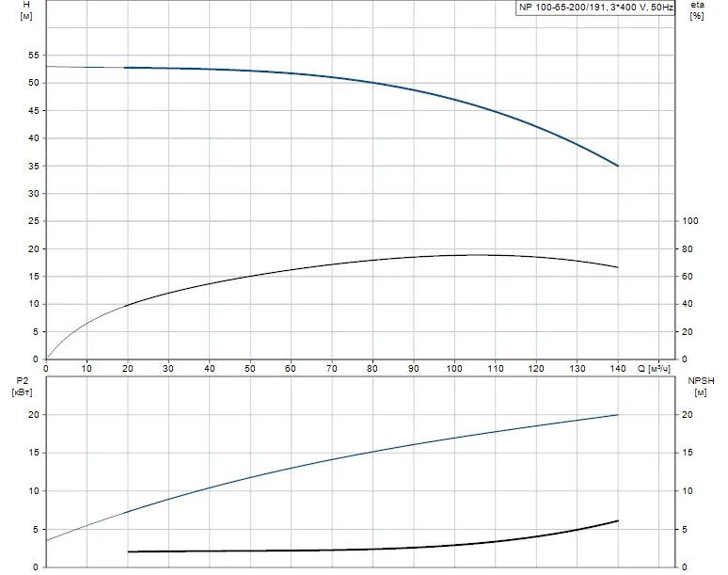The width and height of the screenshot is (728, 575).
Task: Click the blue P2 power curve in the lower chart
Action: click(x=372, y=452)
